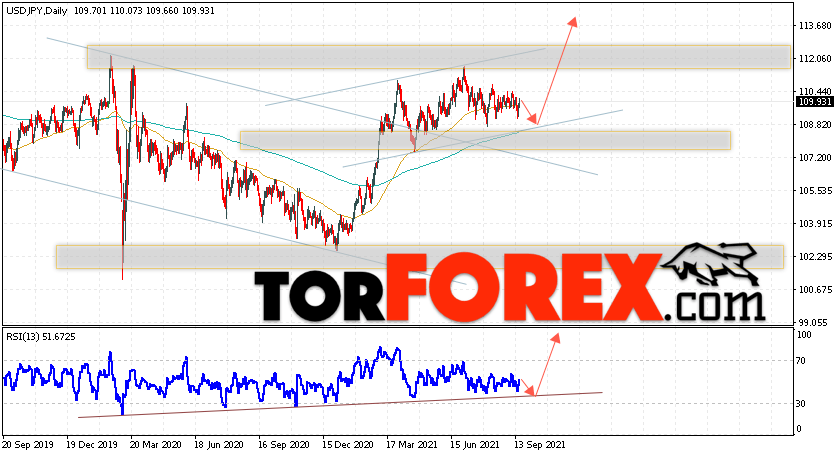Click the 110.440 price axis label

815,92
